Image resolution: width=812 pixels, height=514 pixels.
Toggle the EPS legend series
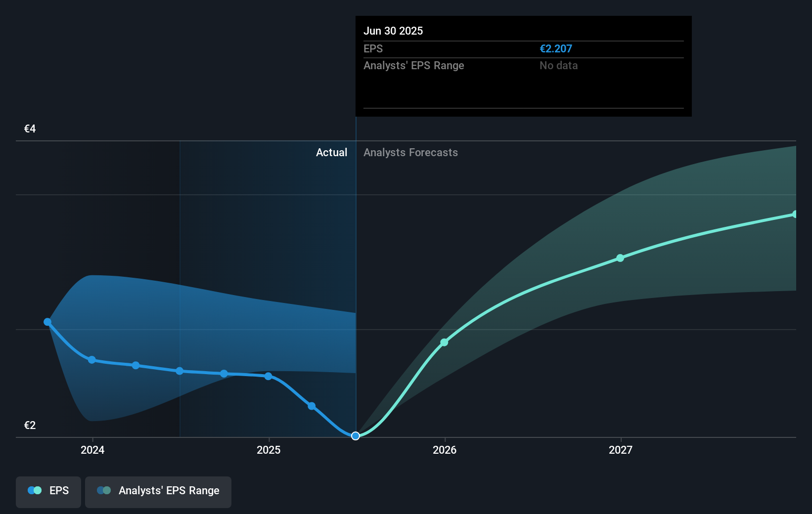pos(48,492)
